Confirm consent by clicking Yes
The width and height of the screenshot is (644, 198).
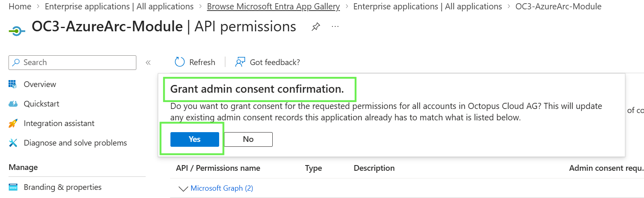tap(195, 139)
